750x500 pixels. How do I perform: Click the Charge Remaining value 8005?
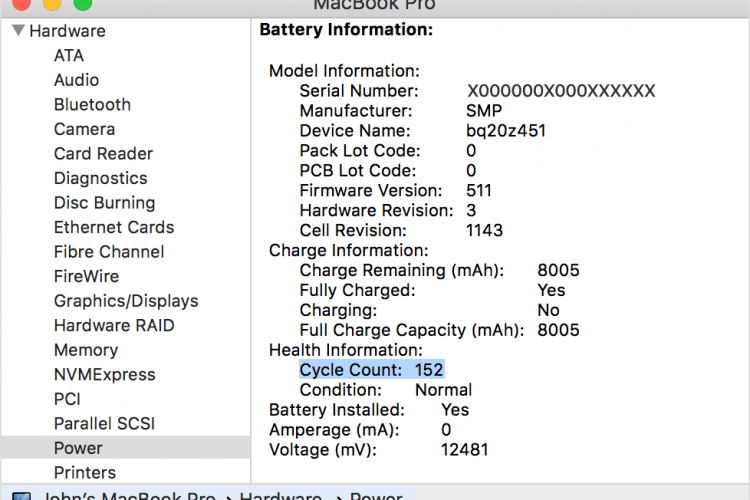[558, 270]
